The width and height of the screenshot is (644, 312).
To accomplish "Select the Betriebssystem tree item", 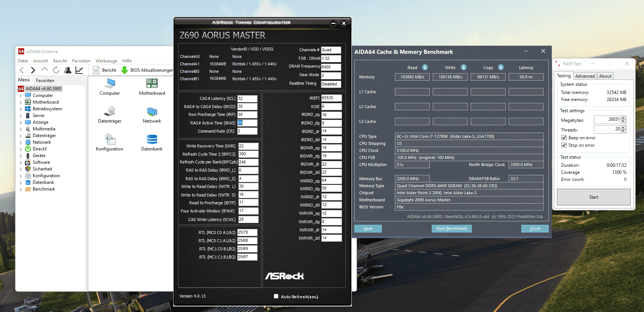I will pyautogui.click(x=44, y=109).
